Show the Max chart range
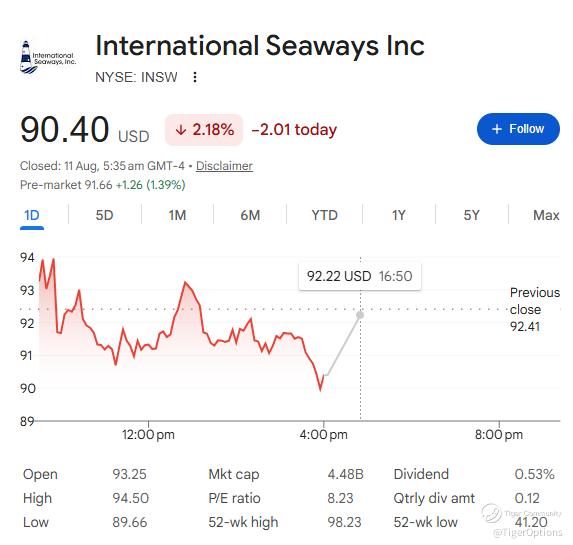This screenshot has height=545, width=573. 546,215
